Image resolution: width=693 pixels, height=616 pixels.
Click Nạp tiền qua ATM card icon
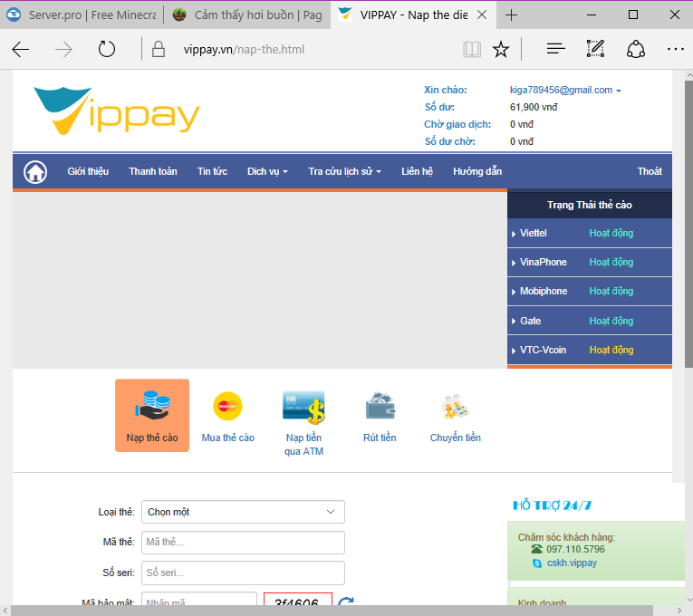pyautogui.click(x=303, y=407)
